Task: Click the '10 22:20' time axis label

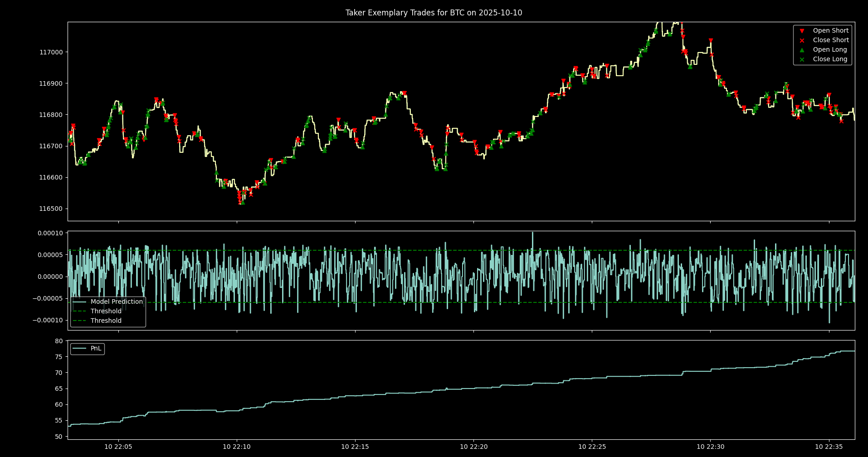Action: click(473, 447)
